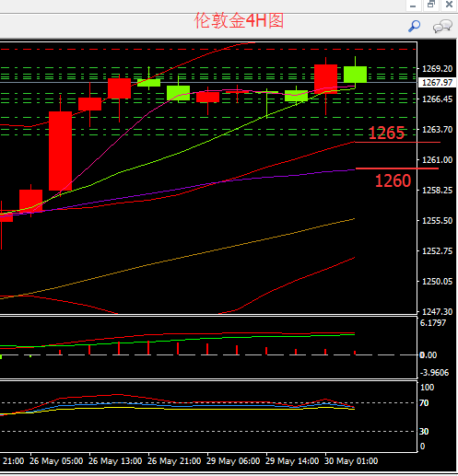Click the 29 May 06:00 time label
This screenshot has width=458, height=476.
click(x=233, y=461)
